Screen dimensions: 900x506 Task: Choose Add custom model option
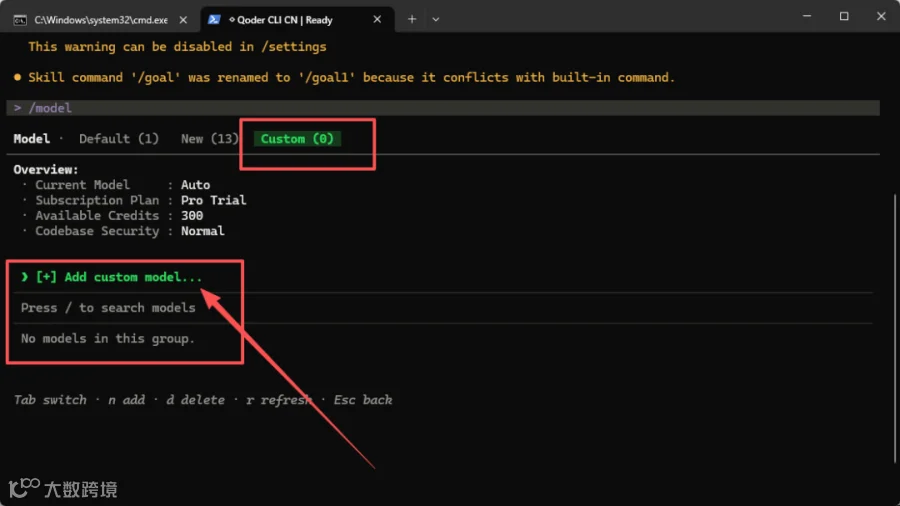click(x=119, y=277)
